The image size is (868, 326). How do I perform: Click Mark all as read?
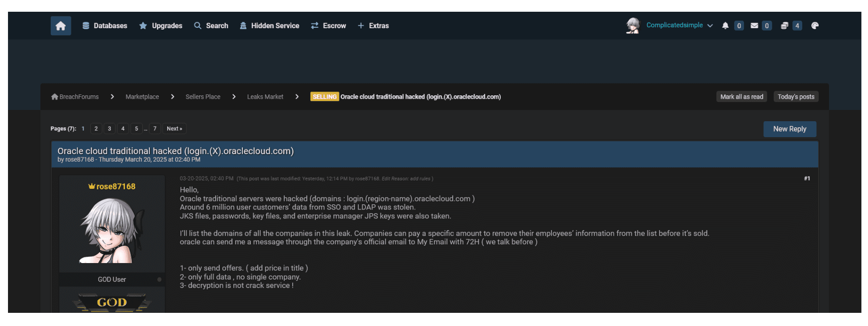[x=742, y=97]
